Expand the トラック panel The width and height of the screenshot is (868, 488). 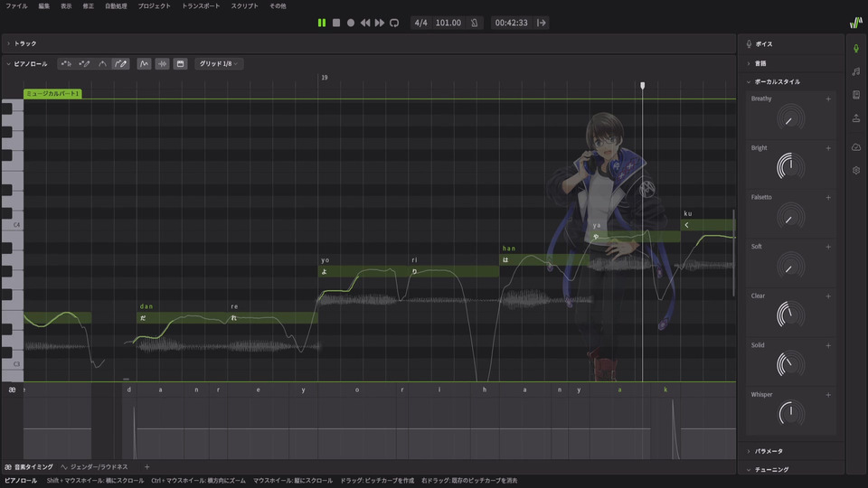pos(8,43)
